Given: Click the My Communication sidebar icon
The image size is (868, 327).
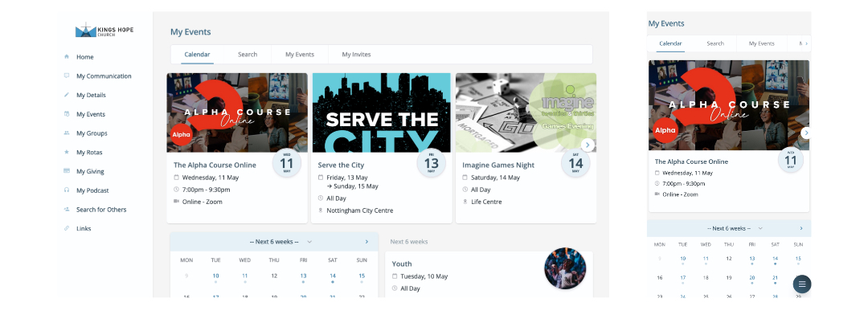Looking at the screenshot, I should click(x=67, y=76).
